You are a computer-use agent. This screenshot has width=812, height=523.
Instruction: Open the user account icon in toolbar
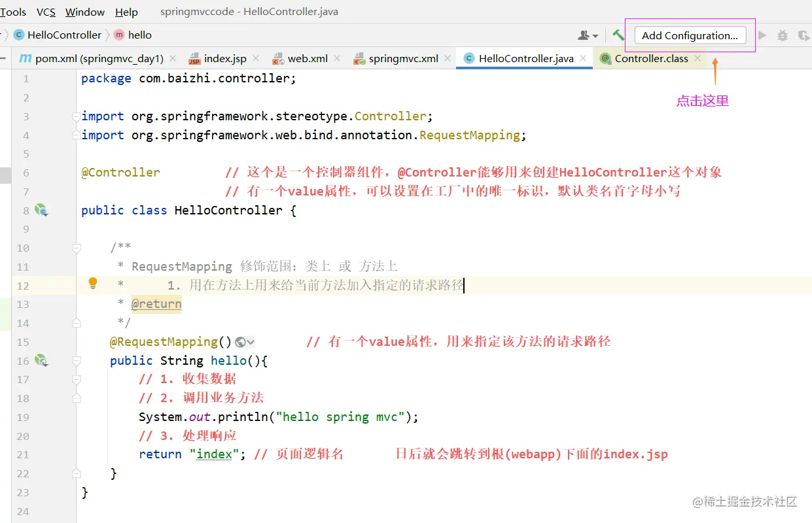pos(584,35)
